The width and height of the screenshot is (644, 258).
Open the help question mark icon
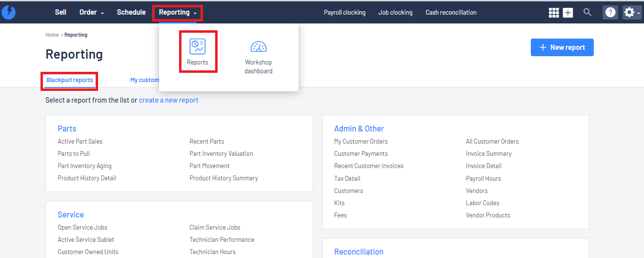click(x=610, y=13)
